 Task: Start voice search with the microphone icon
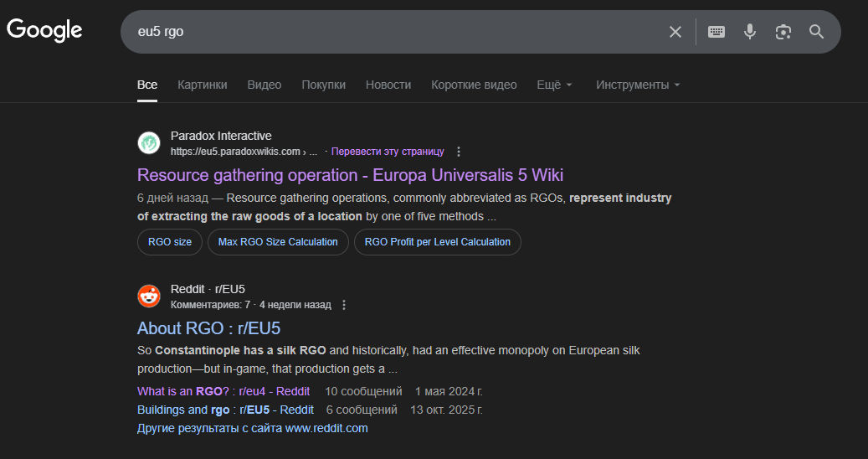[x=749, y=32]
